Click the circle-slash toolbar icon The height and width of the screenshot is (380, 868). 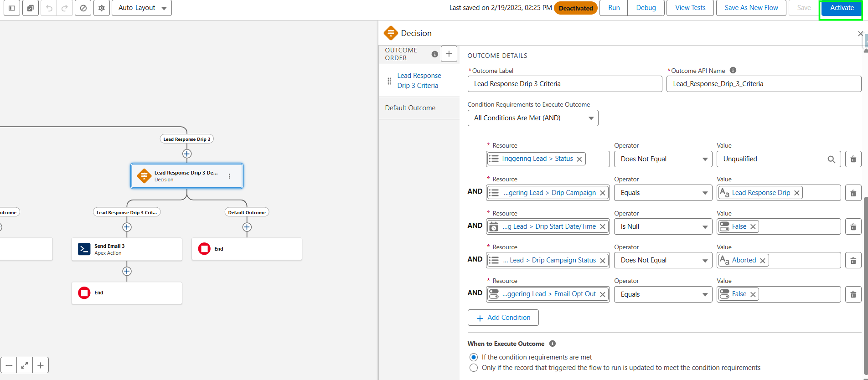[x=83, y=8]
